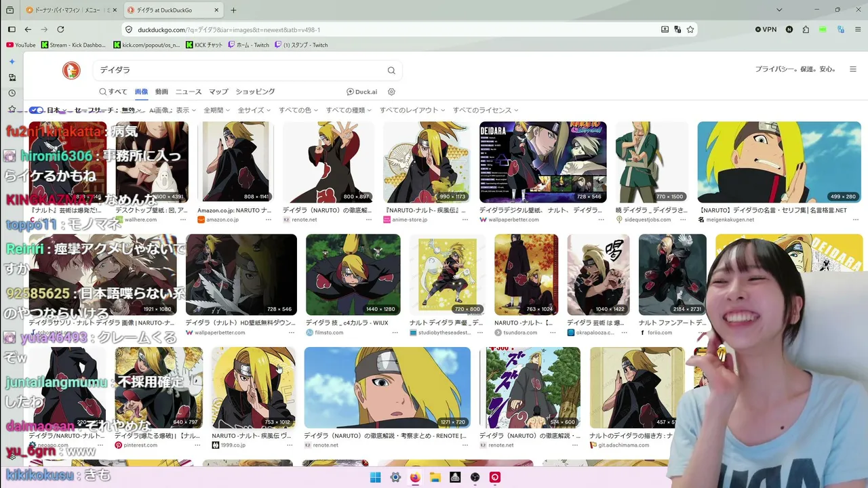868x488 pixels.
Task: Expand the 全期間 time filter
Action: pos(217,110)
